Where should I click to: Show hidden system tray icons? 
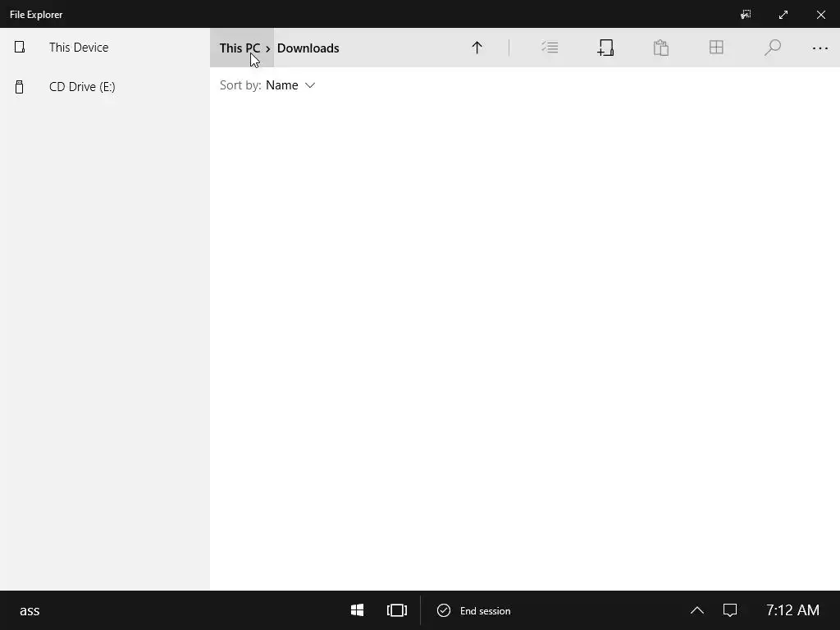pyautogui.click(x=697, y=610)
